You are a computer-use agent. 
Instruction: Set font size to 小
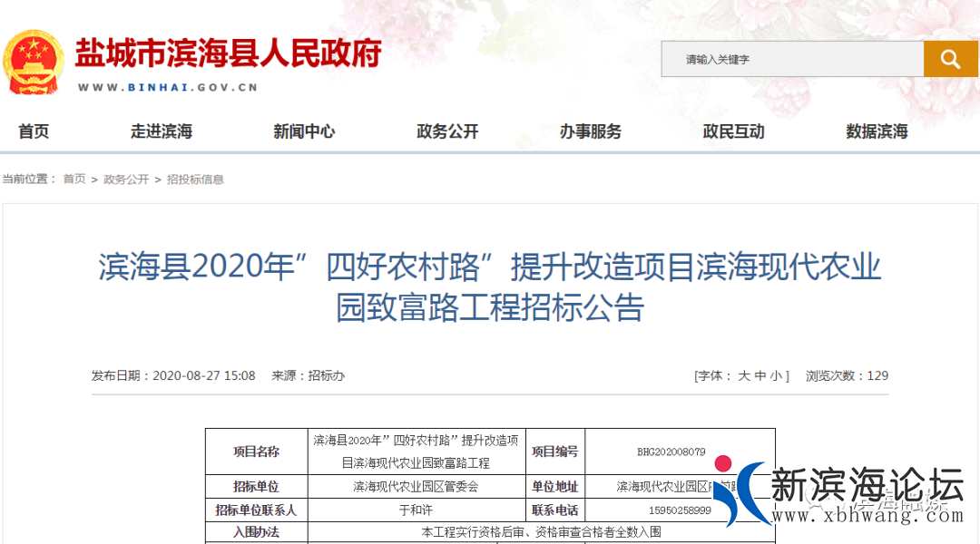tap(777, 375)
